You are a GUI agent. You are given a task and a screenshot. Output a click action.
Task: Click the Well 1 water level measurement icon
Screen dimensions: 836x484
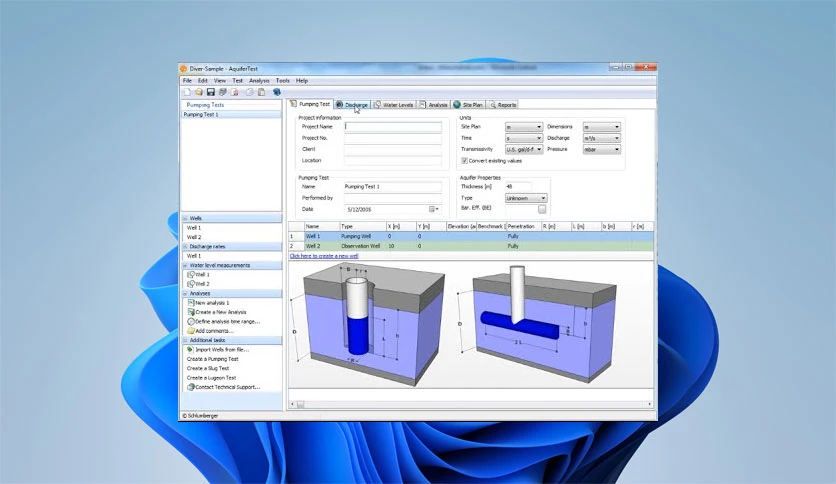point(191,275)
